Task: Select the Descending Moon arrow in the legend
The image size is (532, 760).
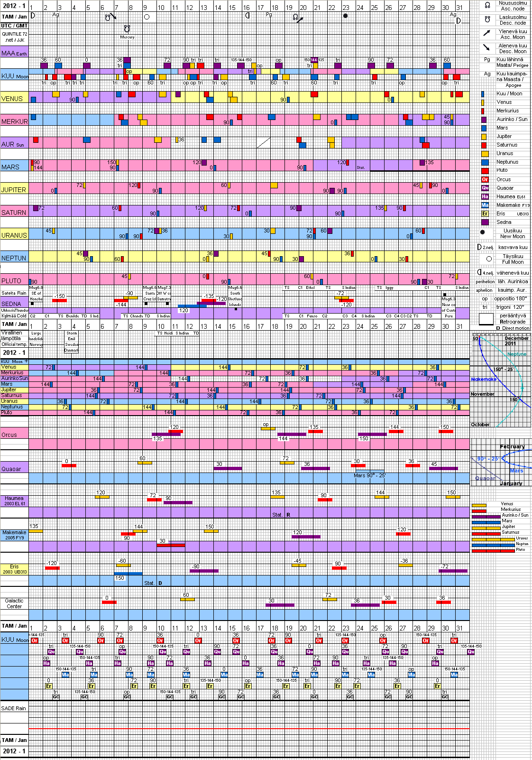Action: [x=486, y=47]
